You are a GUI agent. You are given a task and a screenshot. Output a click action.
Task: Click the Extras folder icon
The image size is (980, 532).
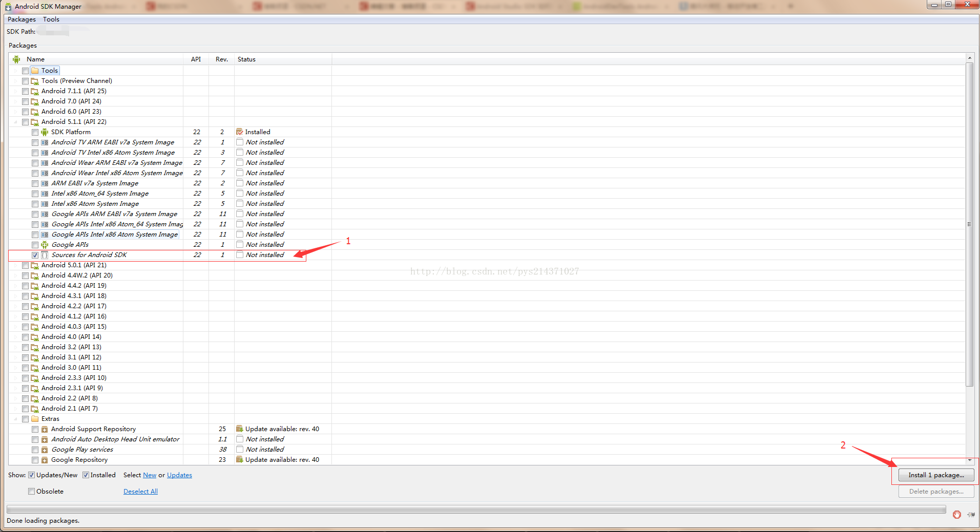coord(35,419)
